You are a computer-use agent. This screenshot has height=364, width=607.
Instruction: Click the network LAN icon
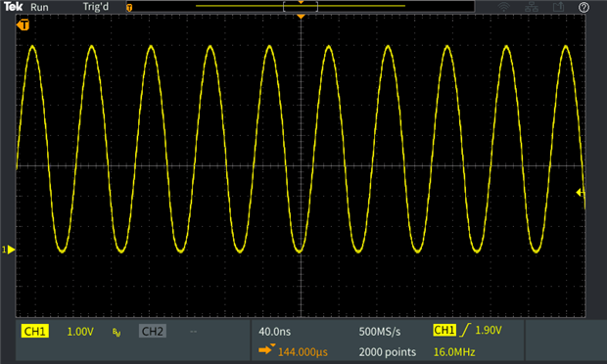[532, 7]
